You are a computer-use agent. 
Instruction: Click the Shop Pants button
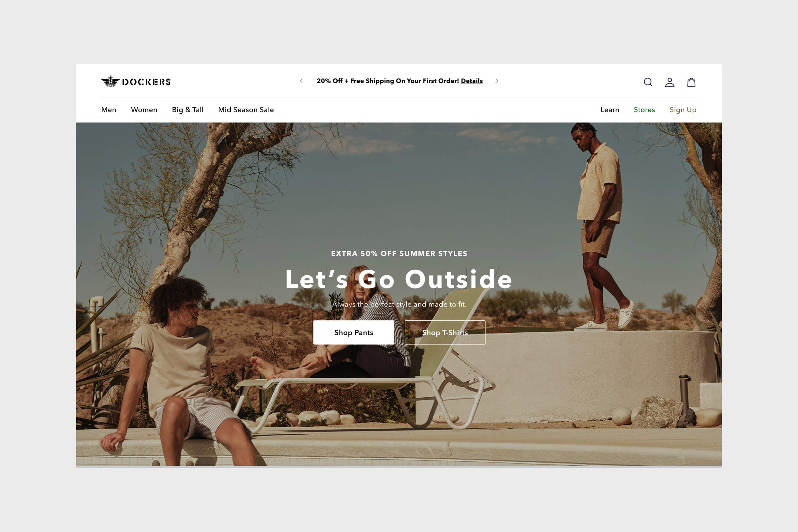[353, 332]
